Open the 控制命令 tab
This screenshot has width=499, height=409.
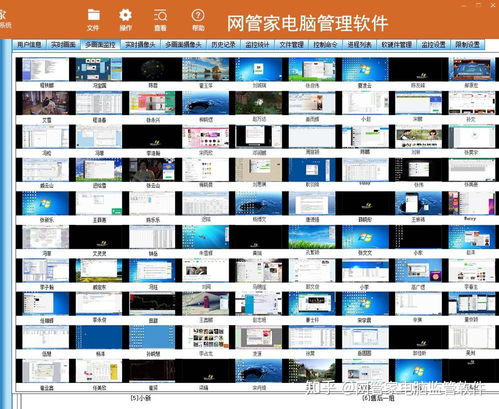click(x=325, y=44)
